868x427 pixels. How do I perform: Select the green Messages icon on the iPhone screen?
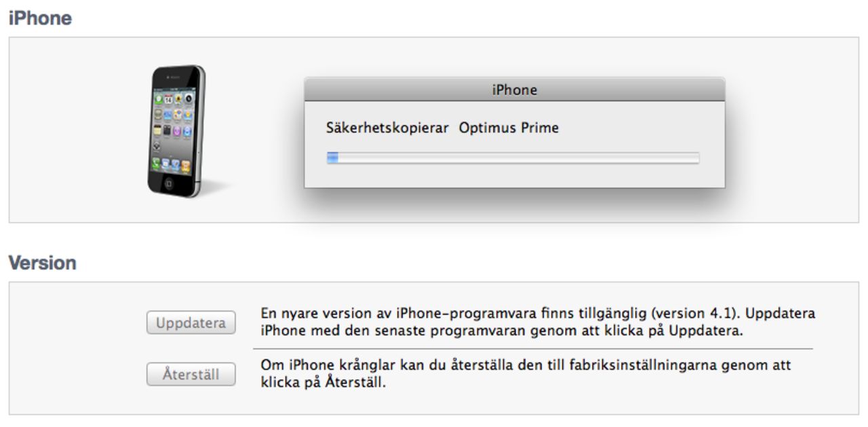[158, 99]
